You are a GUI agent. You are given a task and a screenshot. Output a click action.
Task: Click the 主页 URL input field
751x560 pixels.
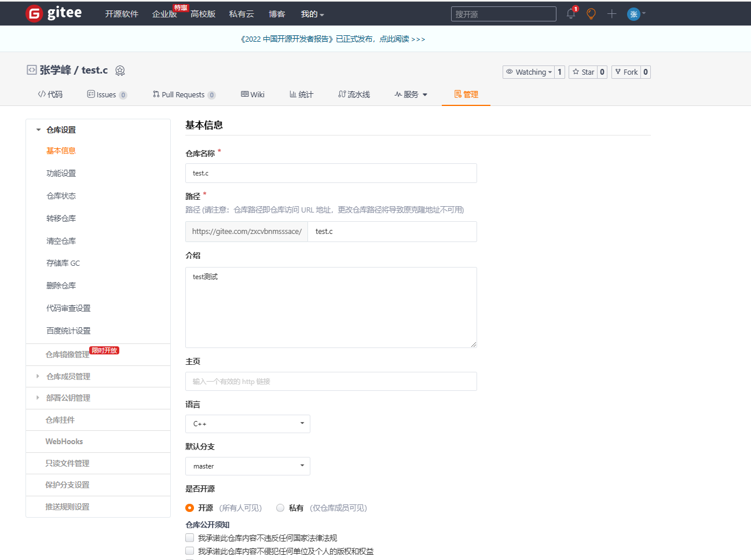[331, 382]
